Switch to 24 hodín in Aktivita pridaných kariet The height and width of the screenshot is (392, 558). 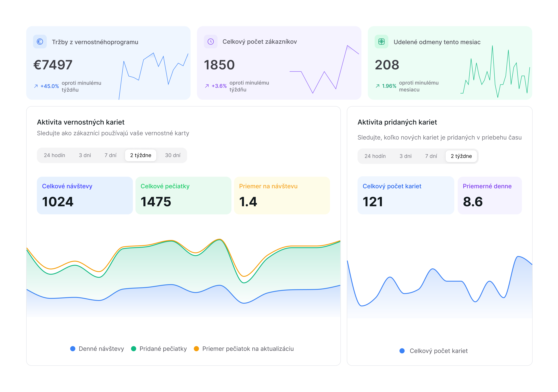tap(375, 156)
